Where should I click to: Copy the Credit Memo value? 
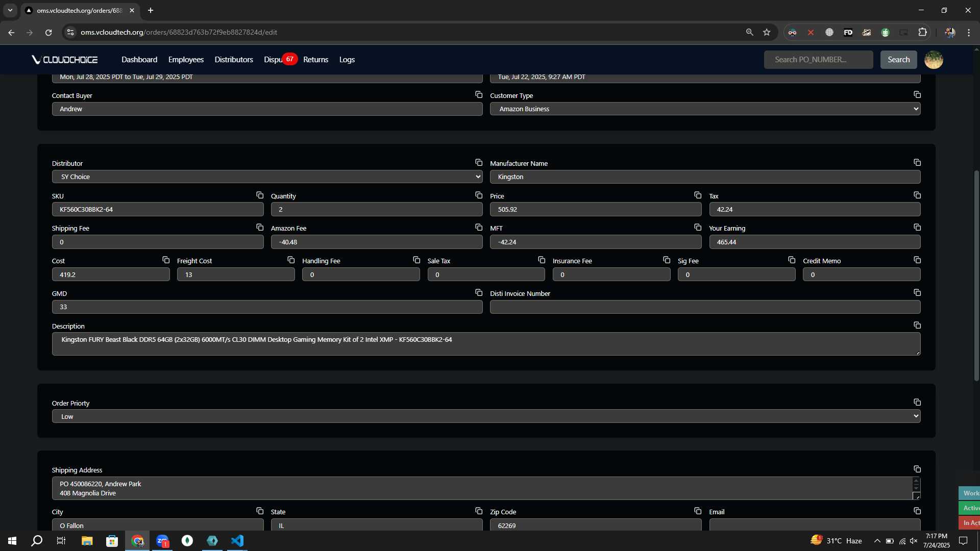point(917,260)
